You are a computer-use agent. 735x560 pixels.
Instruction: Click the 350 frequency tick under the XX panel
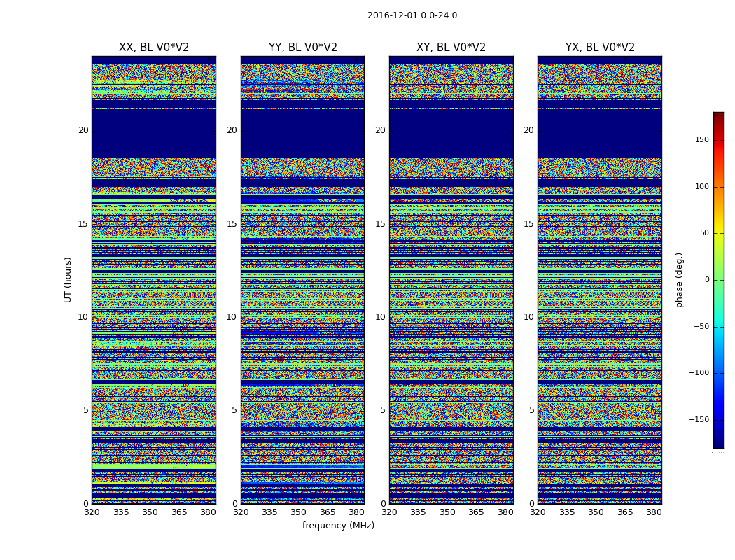coord(150,512)
